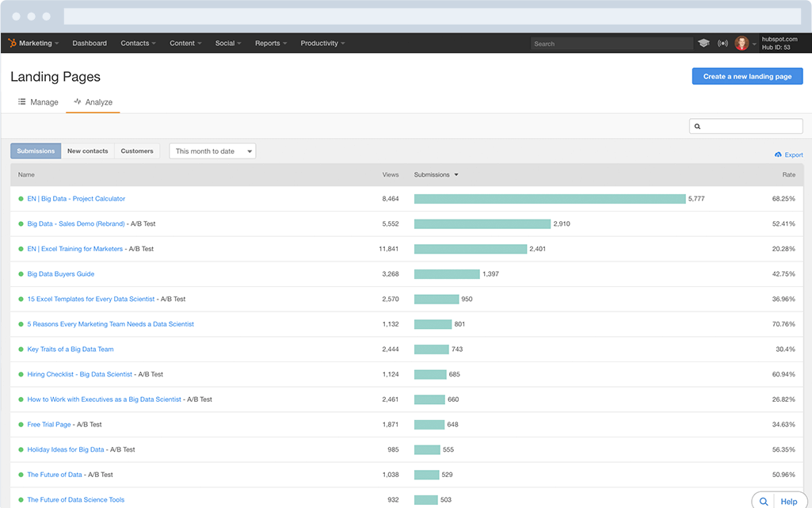Click the Export cloud icon
812x508 pixels.
[778, 155]
